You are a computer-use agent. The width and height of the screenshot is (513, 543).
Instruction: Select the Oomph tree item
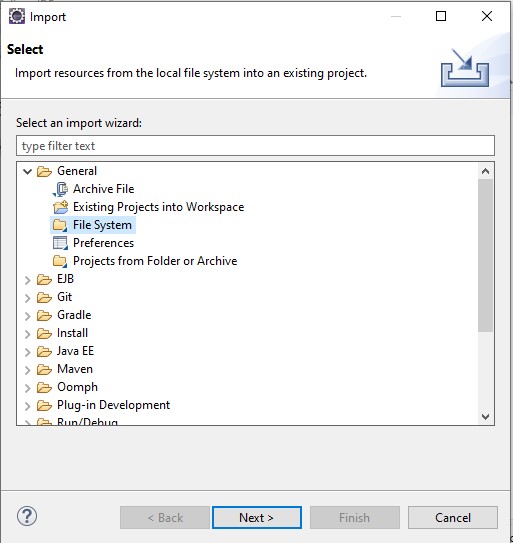click(x=77, y=387)
